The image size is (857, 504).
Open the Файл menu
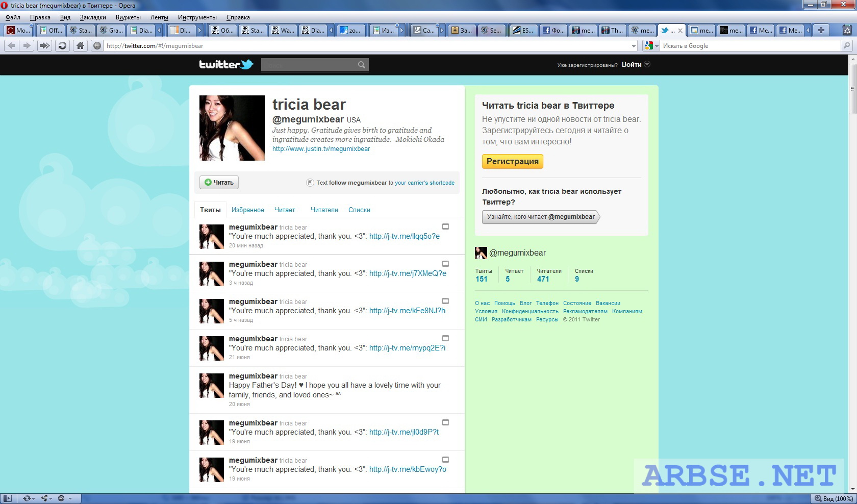point(13,17)
